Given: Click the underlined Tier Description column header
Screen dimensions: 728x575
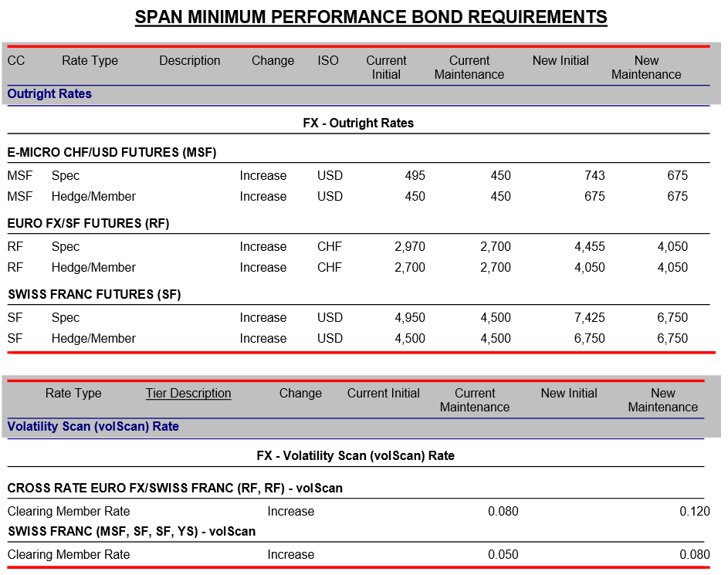Looking at the screenshot, I should pos(188,393).
